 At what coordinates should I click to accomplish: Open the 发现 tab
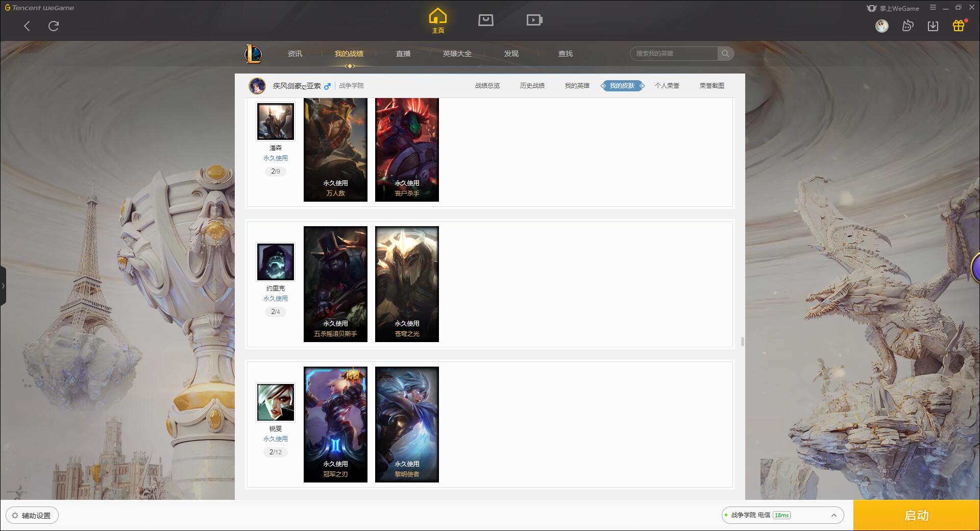point(511,54)
